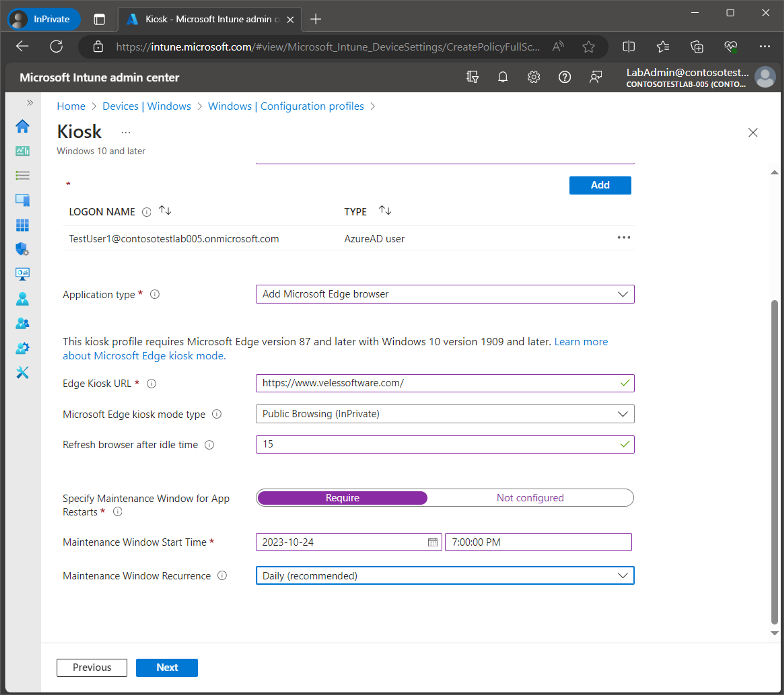The height and width of the screenshot is (695, 784).
Task: Open browser favorites list icon
Action: point(663,47)
